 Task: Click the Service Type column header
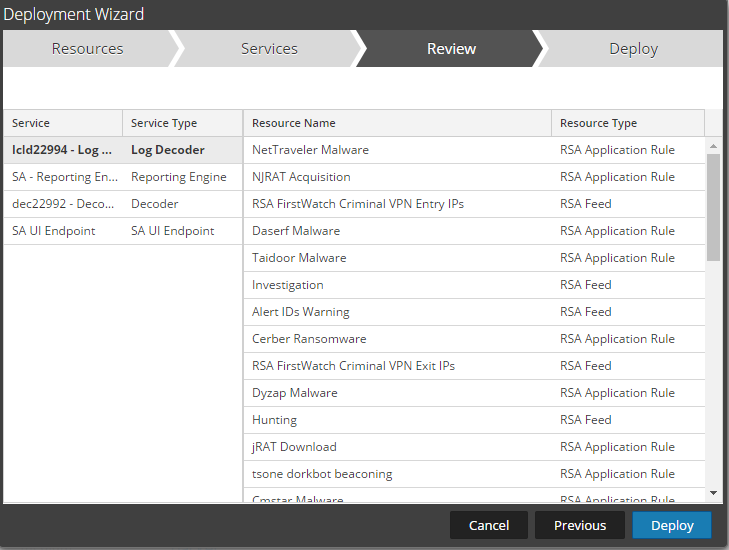tap(182, 123)
